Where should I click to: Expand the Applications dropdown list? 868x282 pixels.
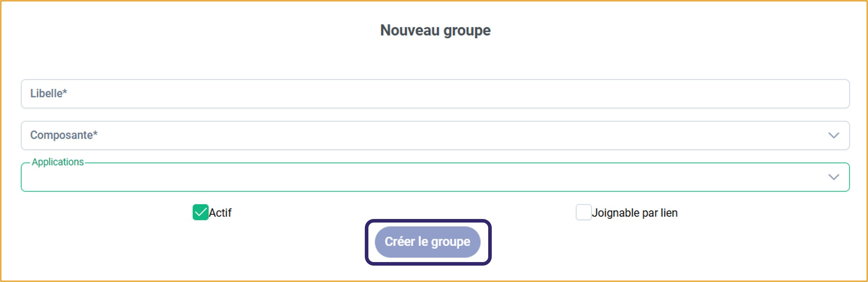point(435,177)
